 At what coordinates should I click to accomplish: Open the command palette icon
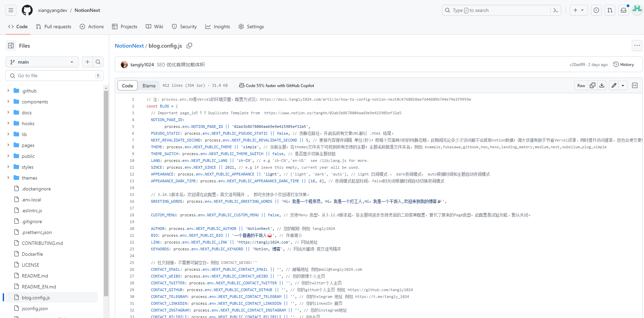click(x=555, y=10)
